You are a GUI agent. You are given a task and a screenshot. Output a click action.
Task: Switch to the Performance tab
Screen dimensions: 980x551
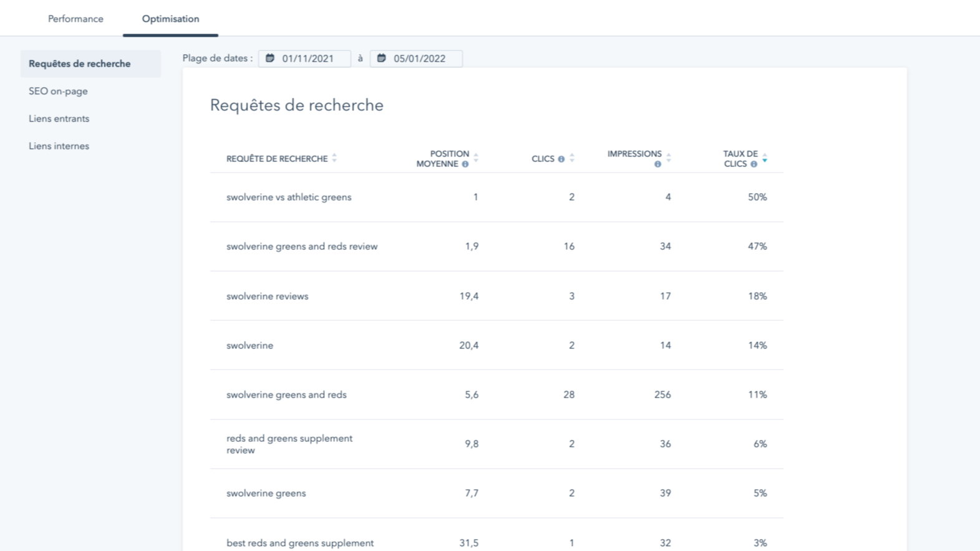[75, 19]
